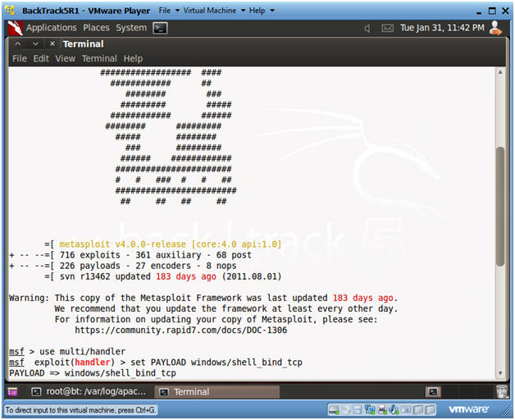Click the VMware Player title bar icon
This screenshot has width=515, height=420.
point(10,10)
